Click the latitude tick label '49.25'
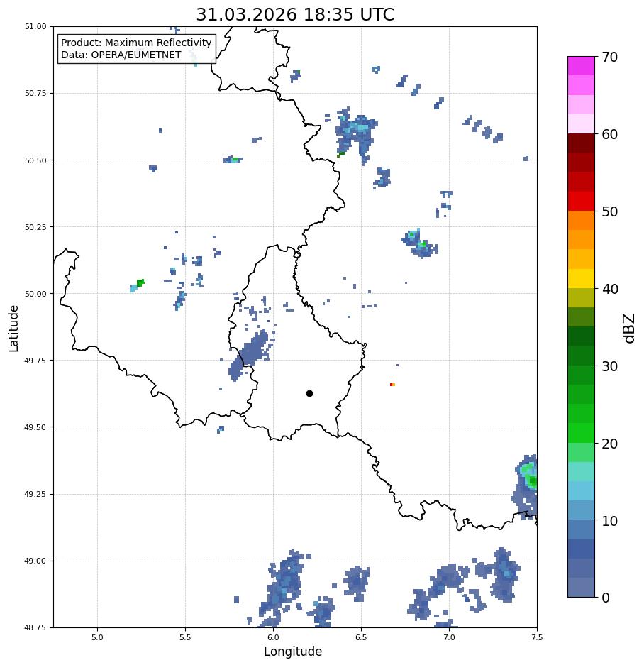 [x=35, y=494]
